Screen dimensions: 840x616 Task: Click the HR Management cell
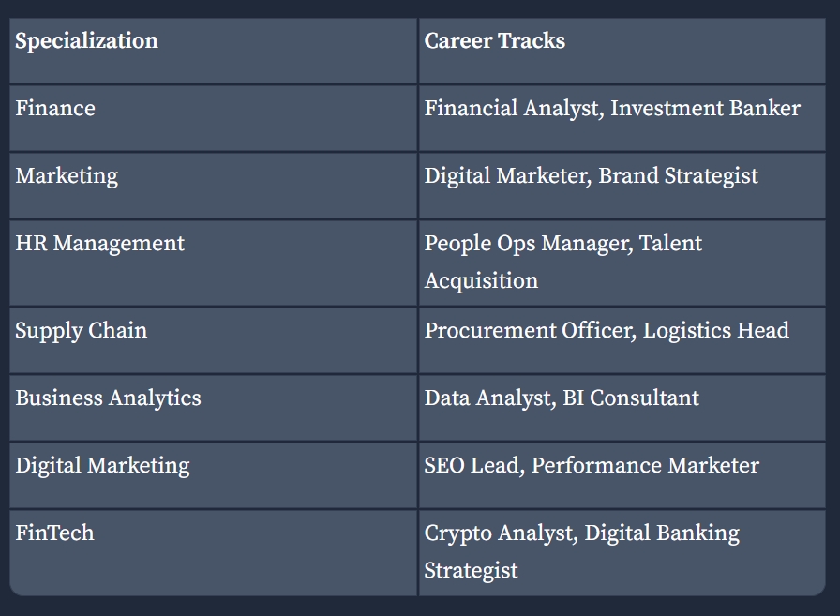point(213,263)
